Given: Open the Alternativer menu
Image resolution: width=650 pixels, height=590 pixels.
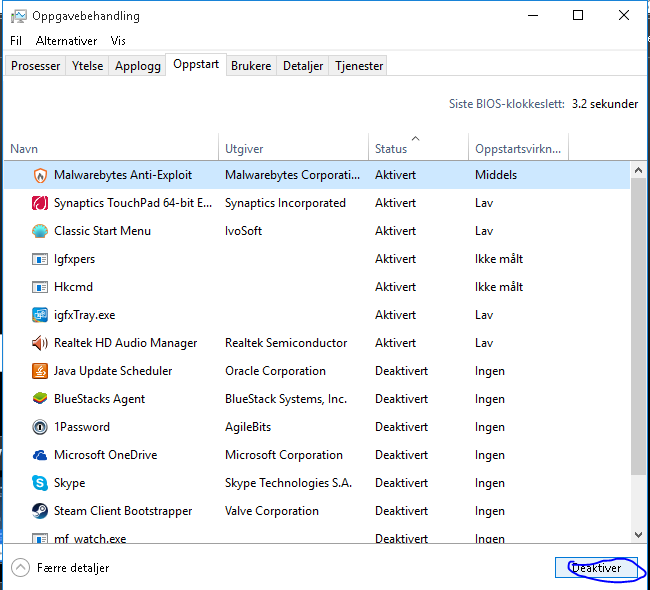Looking at the screenshot, I should pos(66,41).
